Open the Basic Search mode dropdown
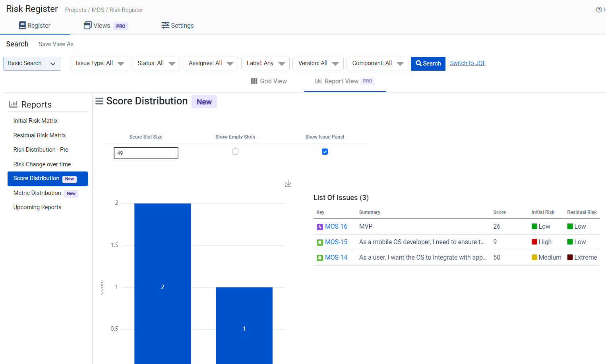 point(32,64)
